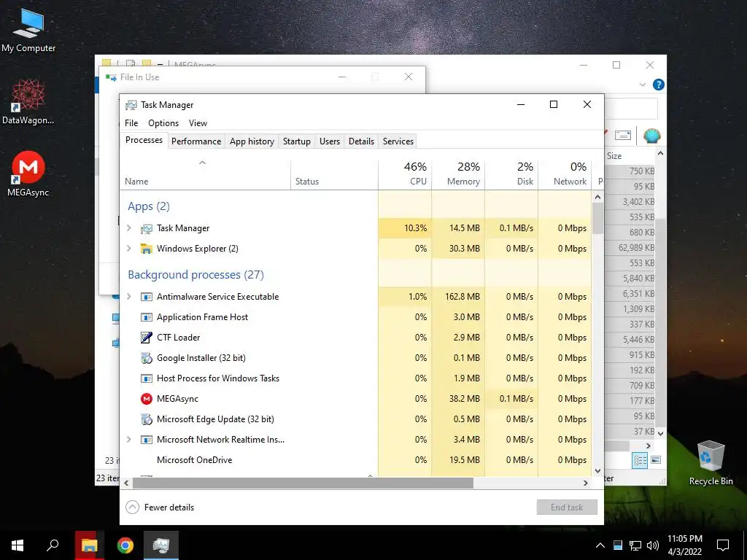Screen dimensions: 747x560
Task: Open the network tray icon
Action: tap(635, 545)
